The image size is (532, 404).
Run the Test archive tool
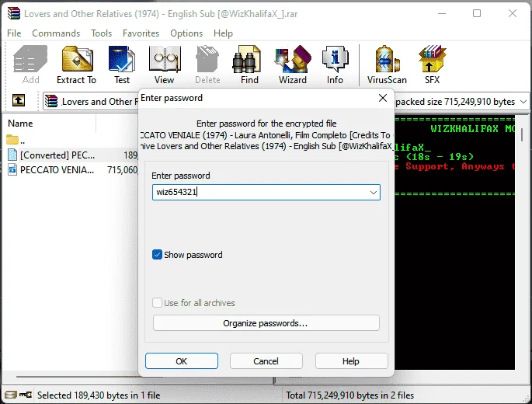(x=122, y=64)
